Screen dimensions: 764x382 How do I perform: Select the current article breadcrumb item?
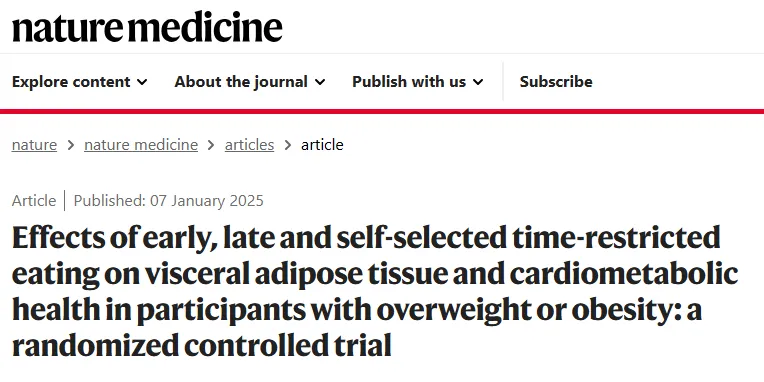(x=322, y=145)
